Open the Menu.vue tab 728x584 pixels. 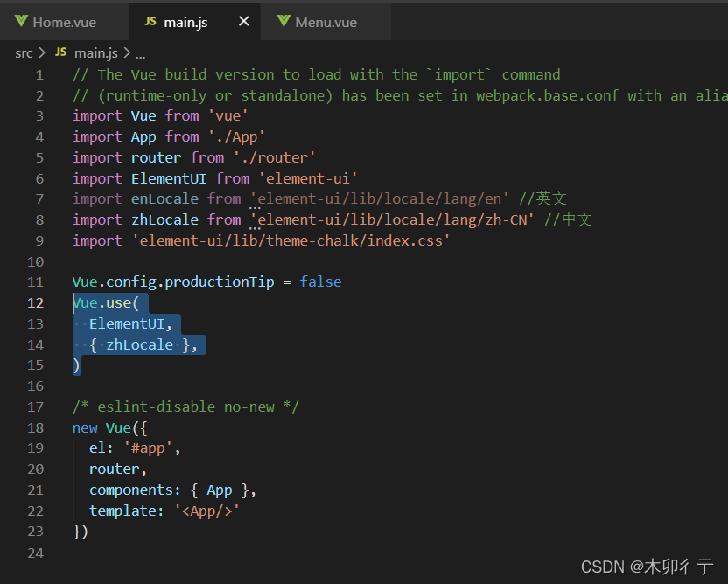click(x=325, y=22)
